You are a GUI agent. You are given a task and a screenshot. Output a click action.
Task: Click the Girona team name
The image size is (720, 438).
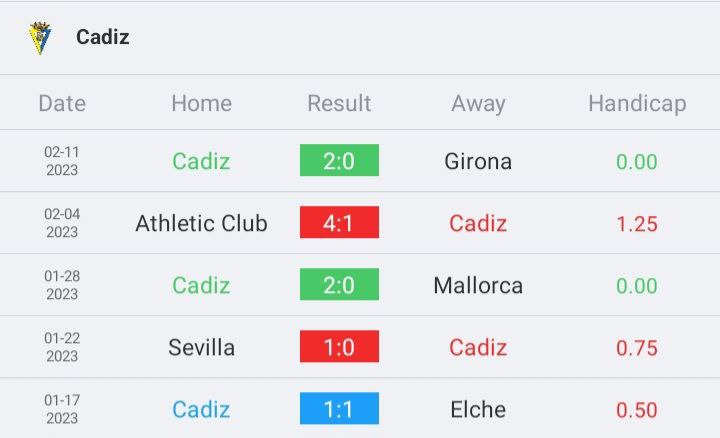click(478, 161)
